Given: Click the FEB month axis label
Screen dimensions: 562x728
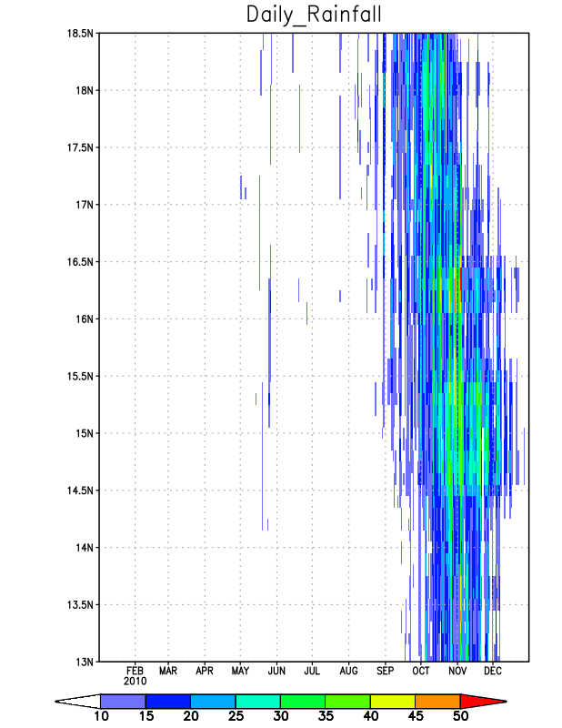Looking at the screenshot, I should [135, 672].
